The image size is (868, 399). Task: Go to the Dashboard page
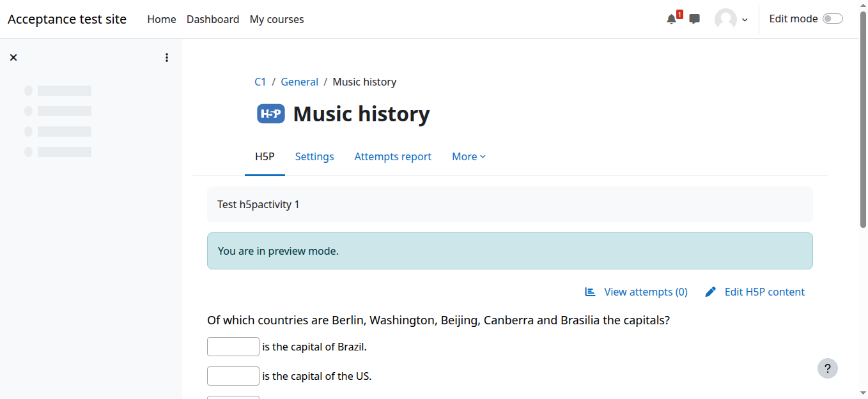pos(213,19)
